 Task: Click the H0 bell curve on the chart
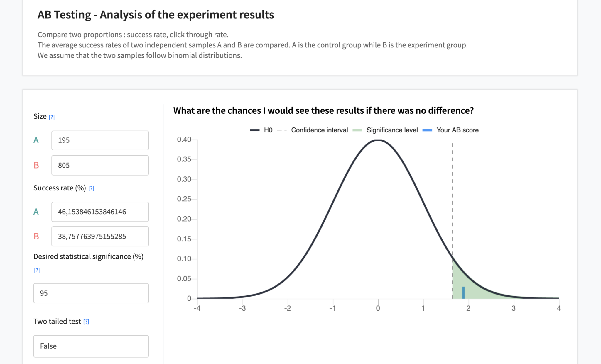tap(378, 141)
